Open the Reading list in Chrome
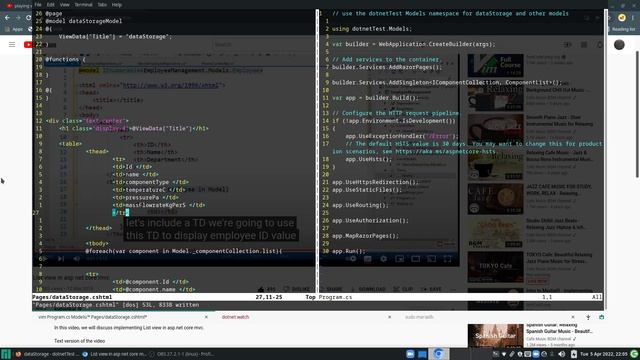Viewport: 640px width, 360px height. pyautogui.click(x=623, y=29)
